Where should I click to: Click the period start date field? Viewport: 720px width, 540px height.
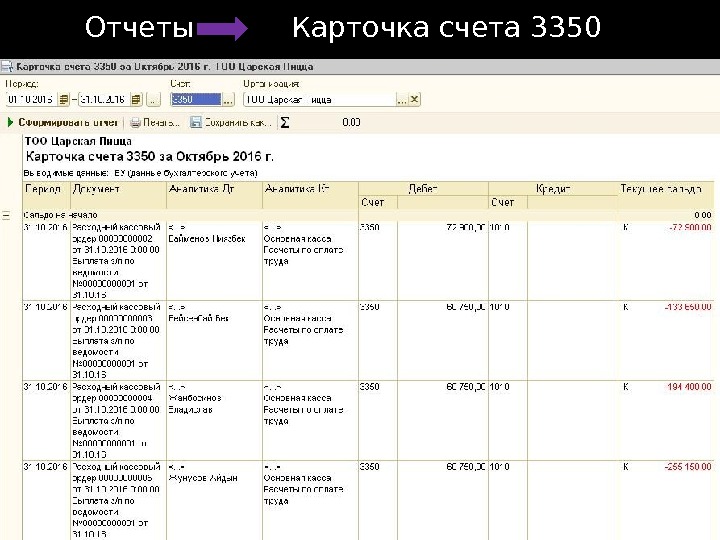tap(32, 99)
